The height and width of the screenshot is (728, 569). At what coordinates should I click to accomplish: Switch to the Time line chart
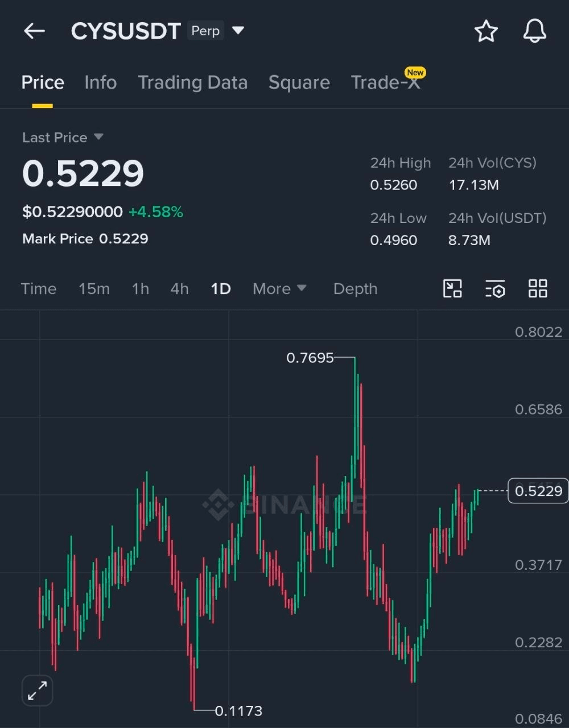tap(39, 289)
